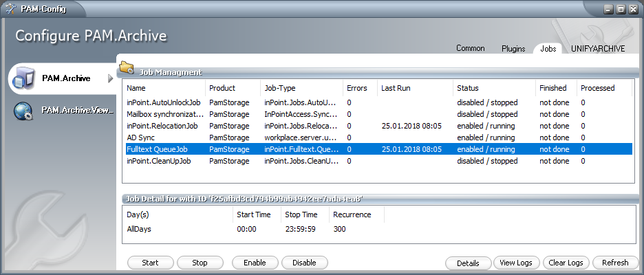Viewport: 644px width, 275px height.
Task: Click the Disable job button
Action: tap(304, 263)
